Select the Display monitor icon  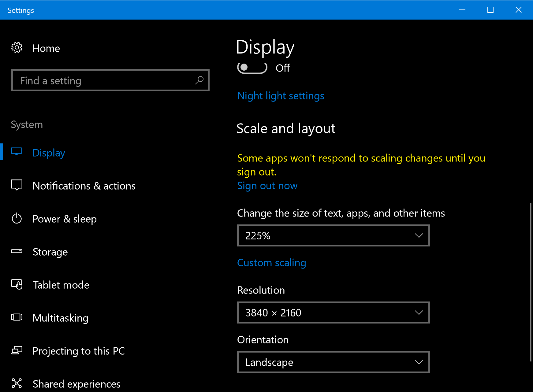[17, 152]
